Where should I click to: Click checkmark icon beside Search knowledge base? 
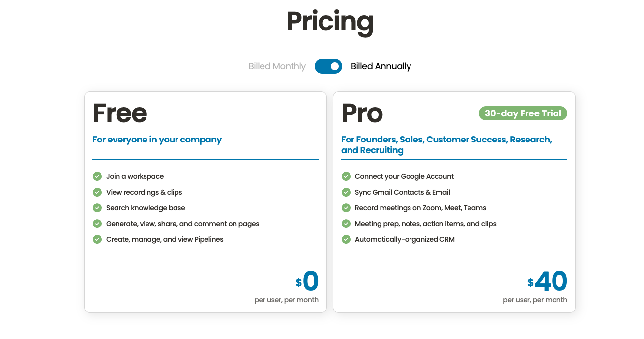tap(97, 208)
